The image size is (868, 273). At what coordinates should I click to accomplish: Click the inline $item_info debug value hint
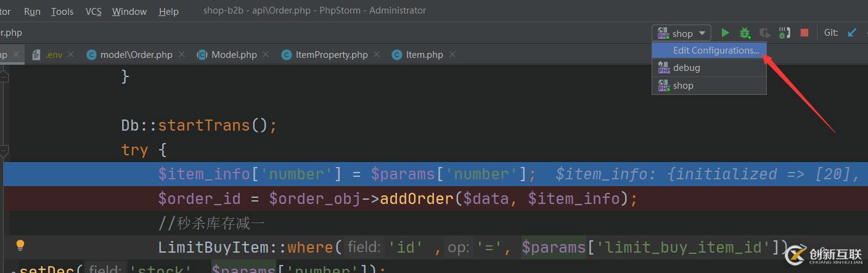(707, 174)
